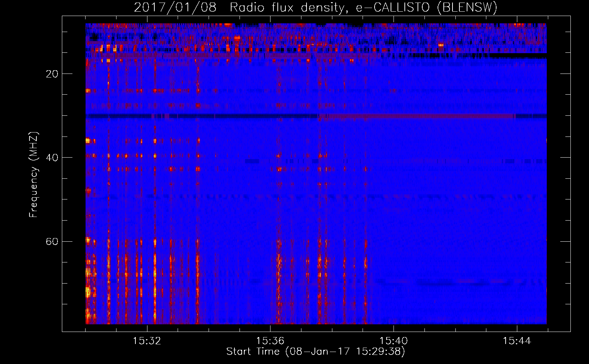Click the frequency tick label '20'

[52, 74]
